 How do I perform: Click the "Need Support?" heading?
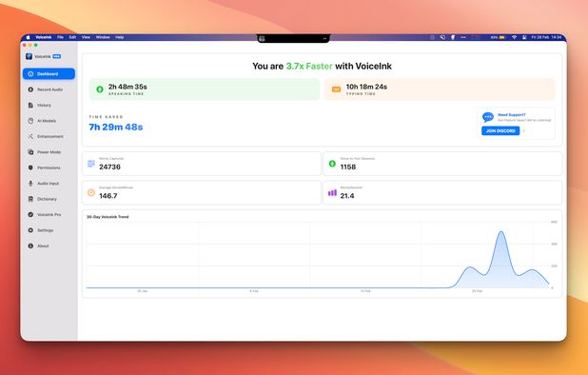[x=512, y=115]
